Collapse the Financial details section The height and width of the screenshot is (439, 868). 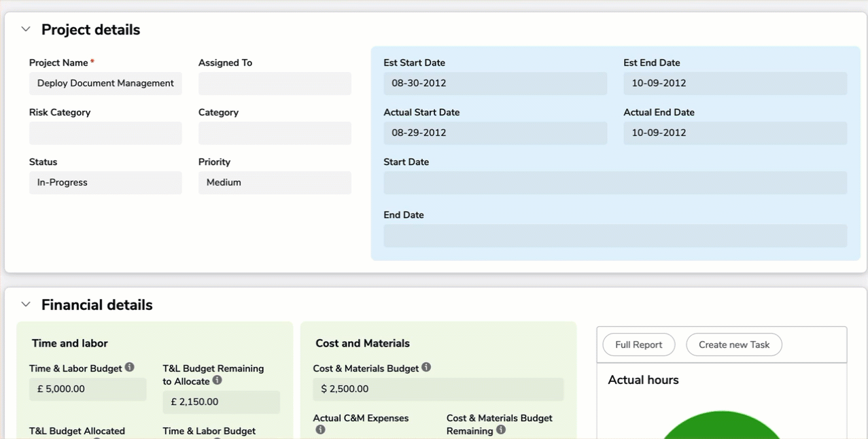pyautogui.click(x=26, y=304)
